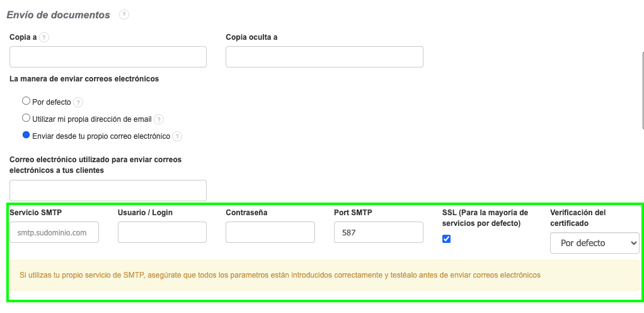Image resolution: width=644 pixels, height=313 pixels.
Task: Click help icon beside Copia a label
Action: pyautogui.click(x=43, y=37)
